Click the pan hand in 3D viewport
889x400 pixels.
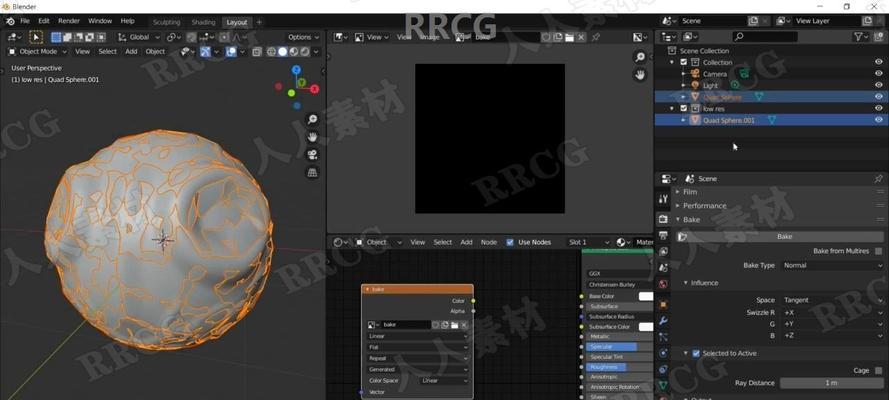click(x=312, y=137)
